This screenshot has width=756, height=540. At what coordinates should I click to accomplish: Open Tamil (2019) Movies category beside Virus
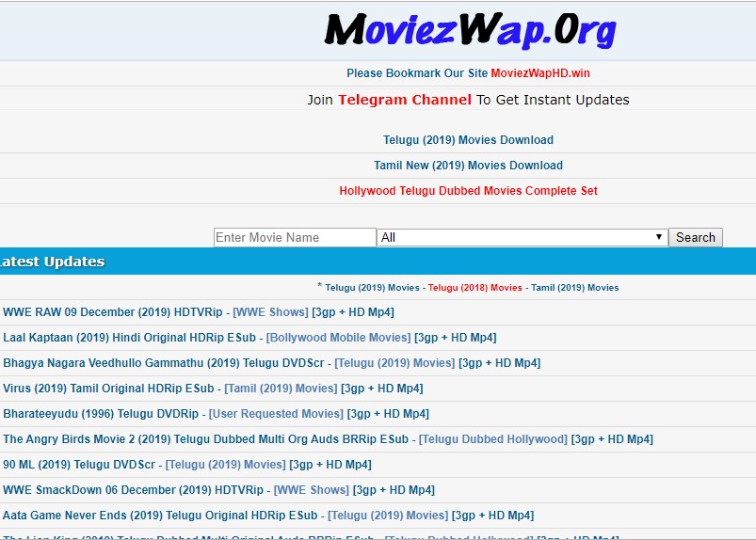281,389
